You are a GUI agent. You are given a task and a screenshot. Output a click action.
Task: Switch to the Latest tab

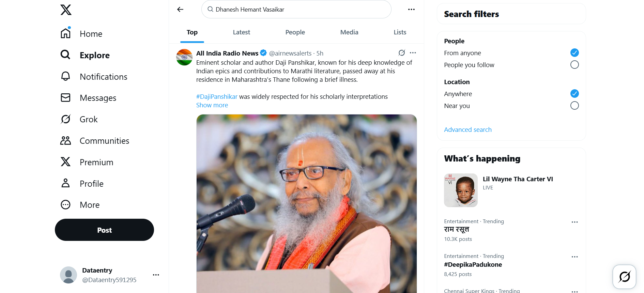point(241,32)
